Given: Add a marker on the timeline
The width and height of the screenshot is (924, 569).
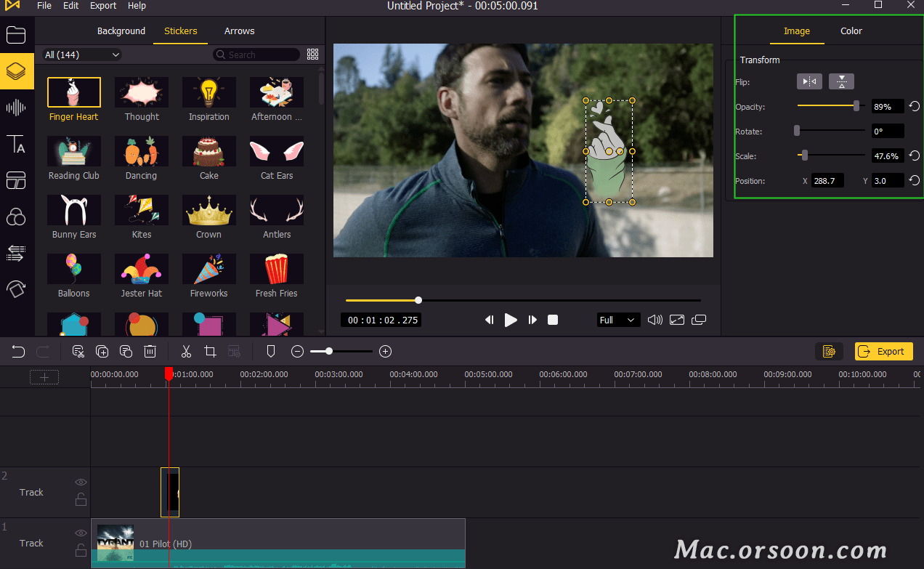Looking at the screenshot, I should 271,352.
